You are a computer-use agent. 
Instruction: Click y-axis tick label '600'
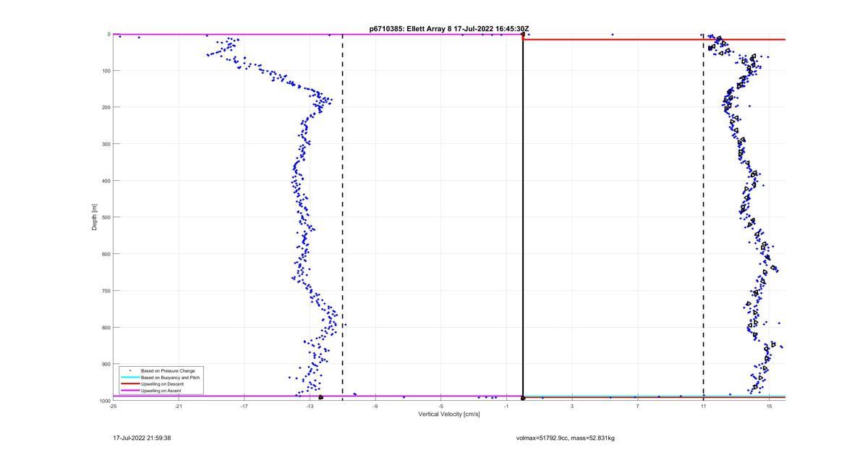point(106,254)
